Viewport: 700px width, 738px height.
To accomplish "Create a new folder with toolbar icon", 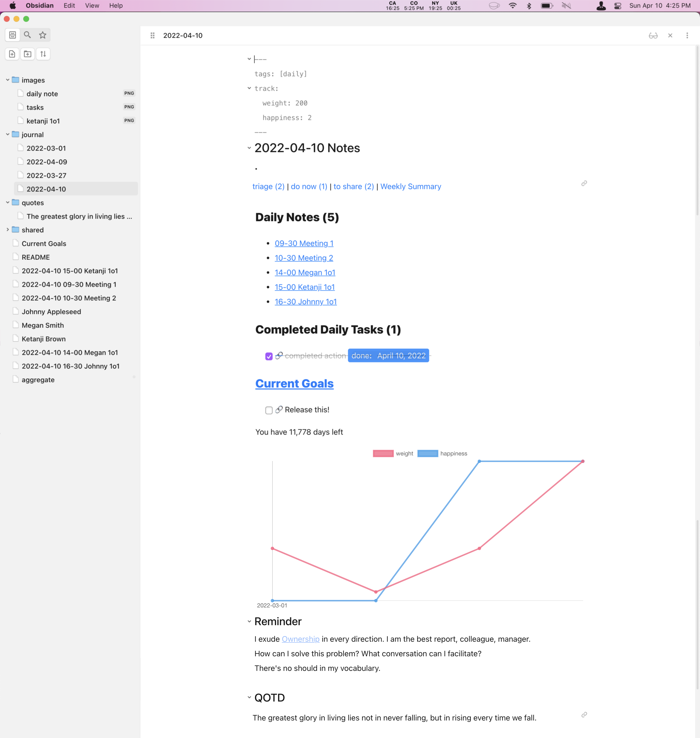I will [x=28, y=54].
